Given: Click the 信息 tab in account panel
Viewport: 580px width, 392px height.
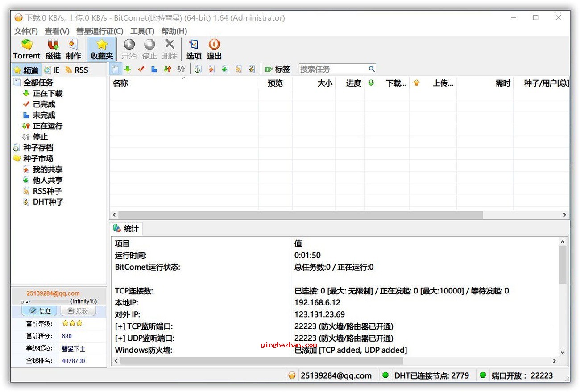Looking at the screenshot, I should (x=40, y=311).
